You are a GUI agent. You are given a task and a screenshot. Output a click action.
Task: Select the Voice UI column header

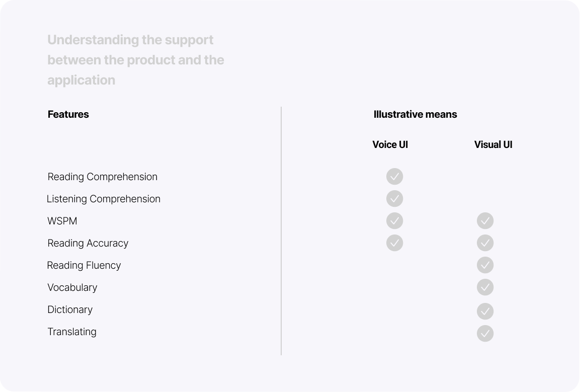click(390, 145)
